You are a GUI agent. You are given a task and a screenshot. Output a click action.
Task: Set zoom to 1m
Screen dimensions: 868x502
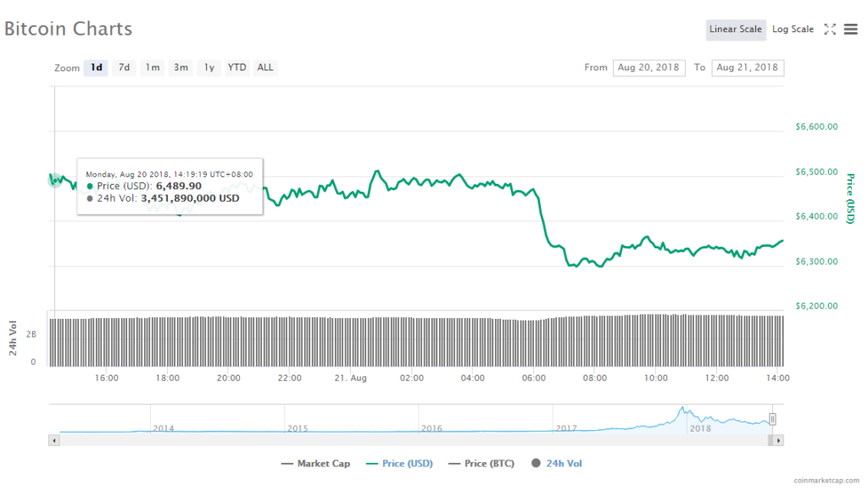[153, 68]
